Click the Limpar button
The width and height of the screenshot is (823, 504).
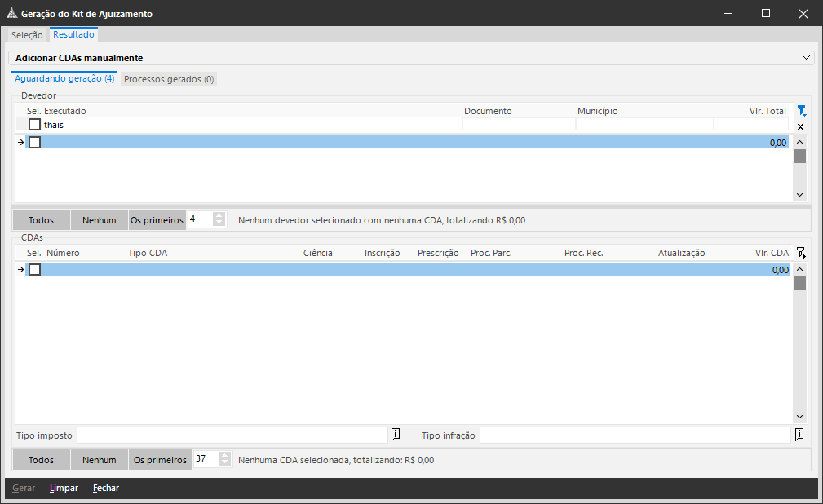64,488
